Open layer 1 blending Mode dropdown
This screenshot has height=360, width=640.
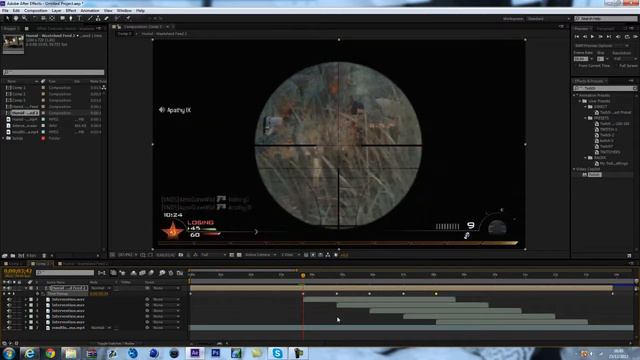coord(100,288)
